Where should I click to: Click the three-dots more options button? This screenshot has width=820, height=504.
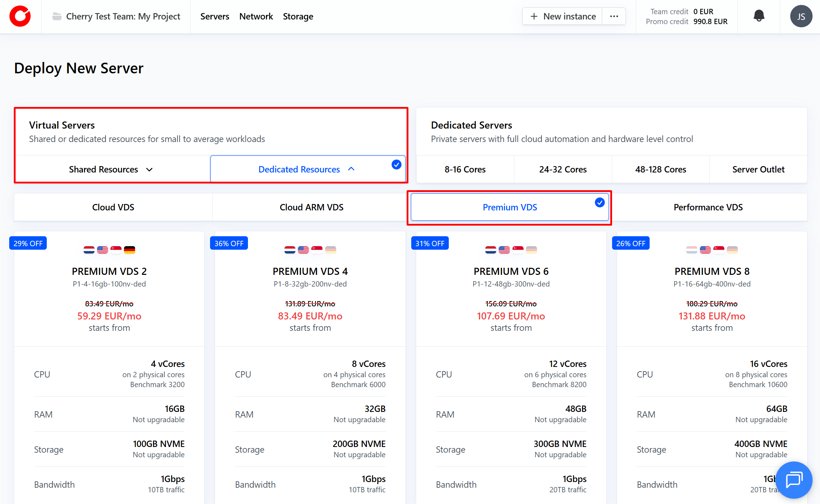[614, 16]
